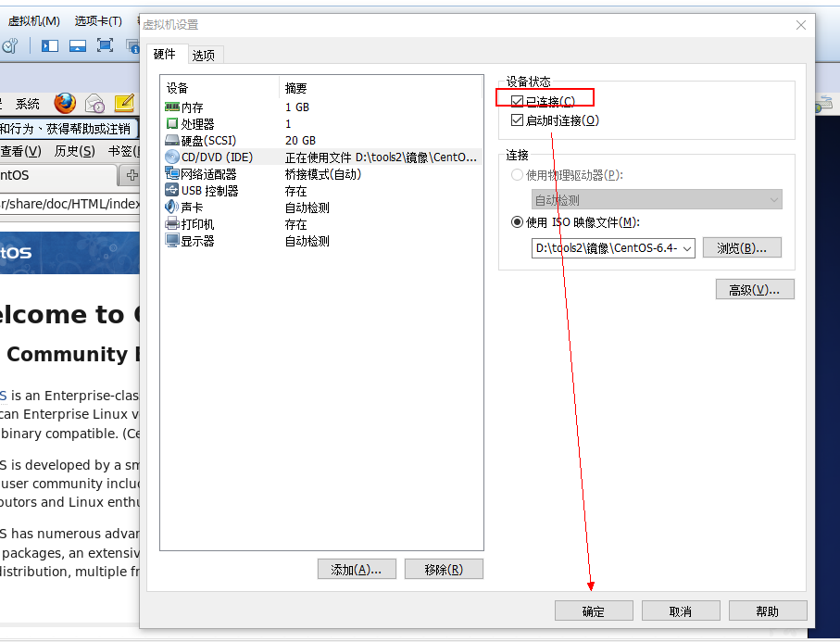Click the Firefox icon in the CentOS panel

click(65, 103)
